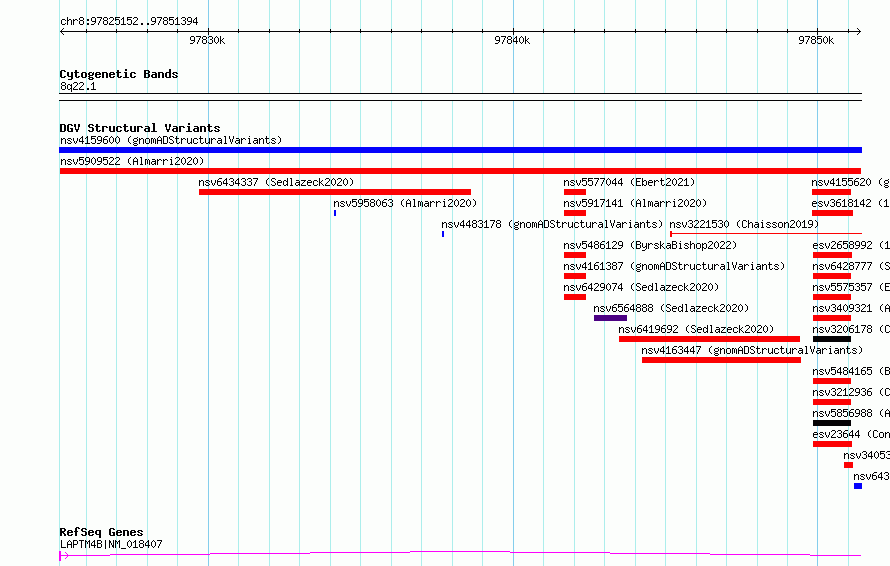
Task: Open the nsv4163447 (gnomADStructuralVariants) label
Action: pyautogui.click(x=752, y=350)
